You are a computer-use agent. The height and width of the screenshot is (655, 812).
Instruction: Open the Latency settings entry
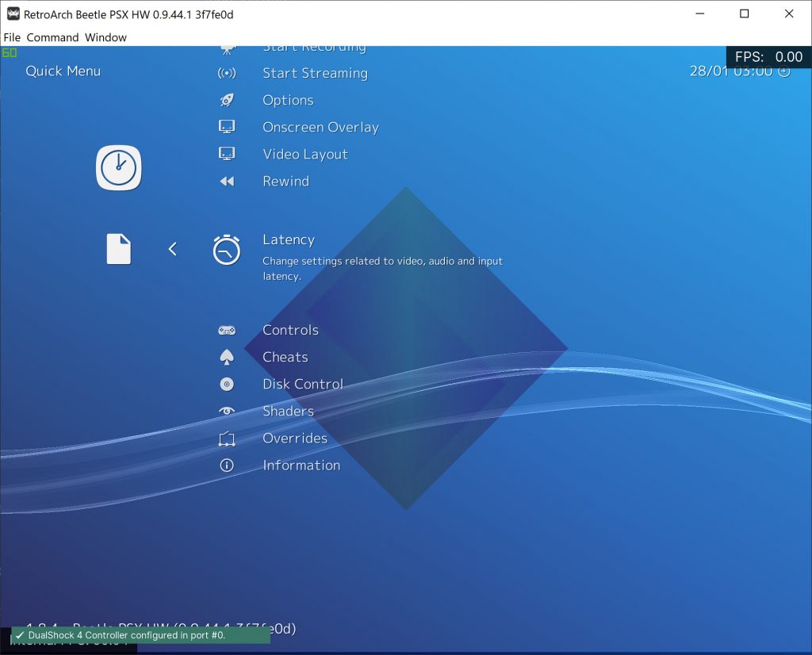tap(289, 239)
